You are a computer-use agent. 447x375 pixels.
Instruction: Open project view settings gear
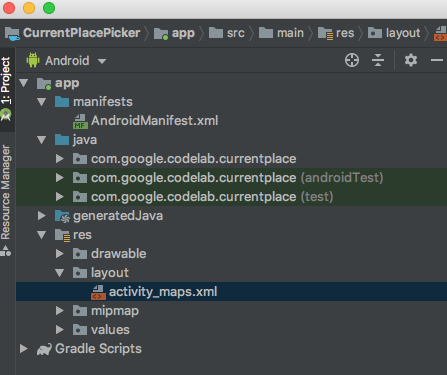pos(411,60)
